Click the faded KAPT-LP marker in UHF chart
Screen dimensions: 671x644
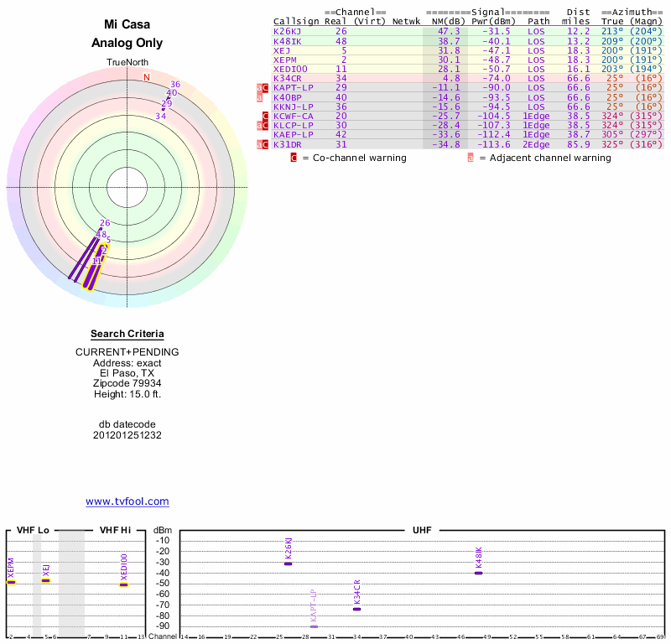(x=314, y=626)
